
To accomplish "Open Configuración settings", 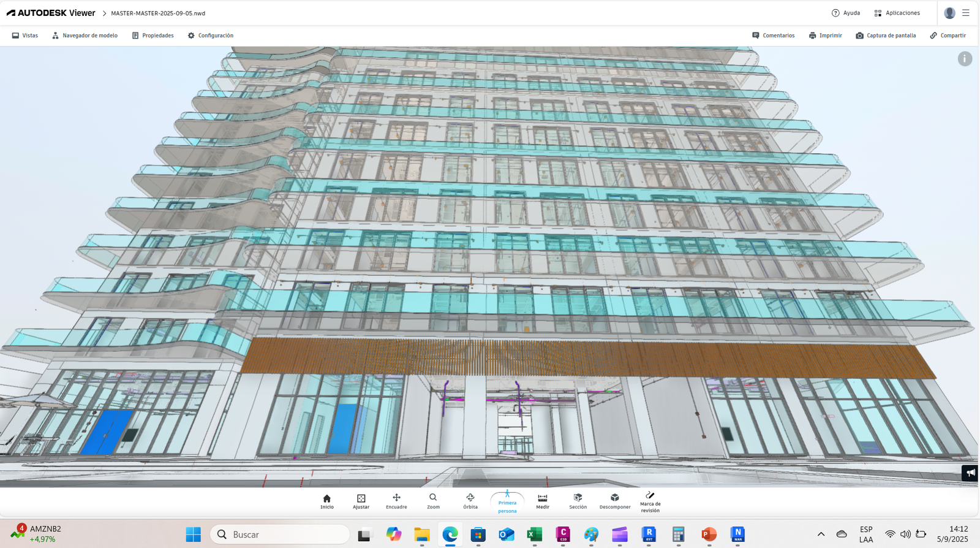I will (211, 36).
